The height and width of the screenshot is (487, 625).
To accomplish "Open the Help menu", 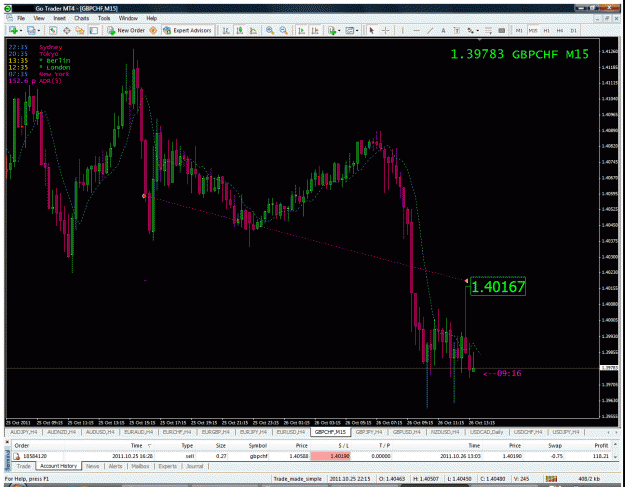I will click(x=151, y=18).
